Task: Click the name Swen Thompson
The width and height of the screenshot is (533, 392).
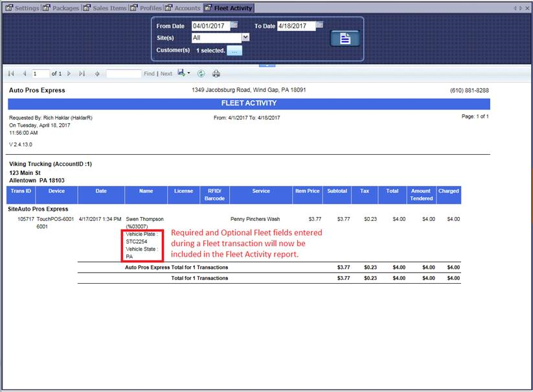Action: [145, 219]
